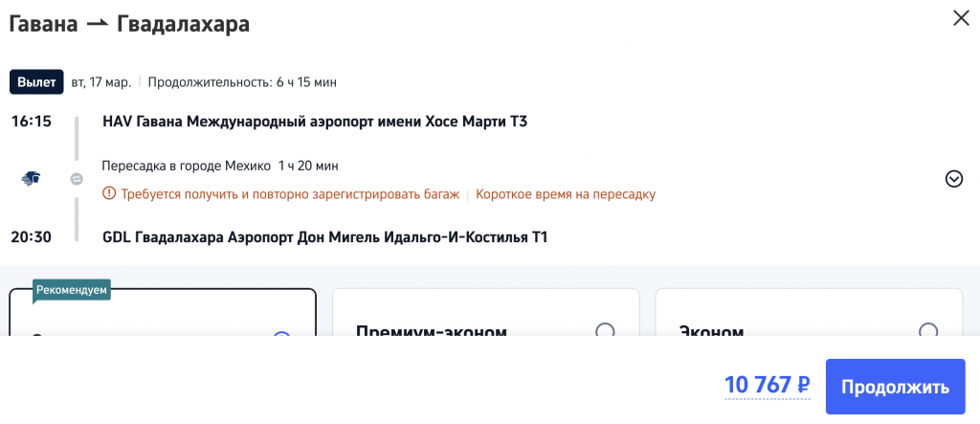The height and width of the screenshot is (424, 980).
Task: Click the airline logo icon
Action: (32, 179)
